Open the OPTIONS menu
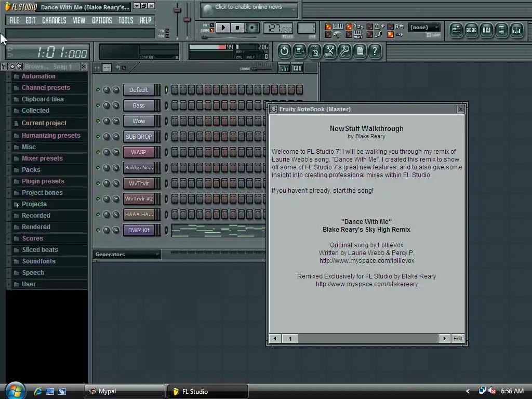The height and width of the screenshot is (399, 532). tap(102, 20)
